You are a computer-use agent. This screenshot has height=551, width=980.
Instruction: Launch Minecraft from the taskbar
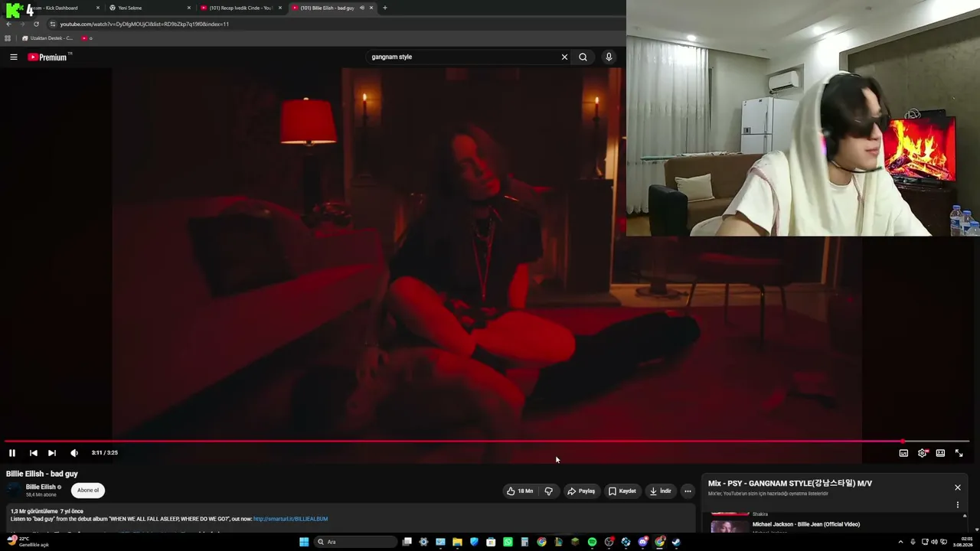(575, 542)
